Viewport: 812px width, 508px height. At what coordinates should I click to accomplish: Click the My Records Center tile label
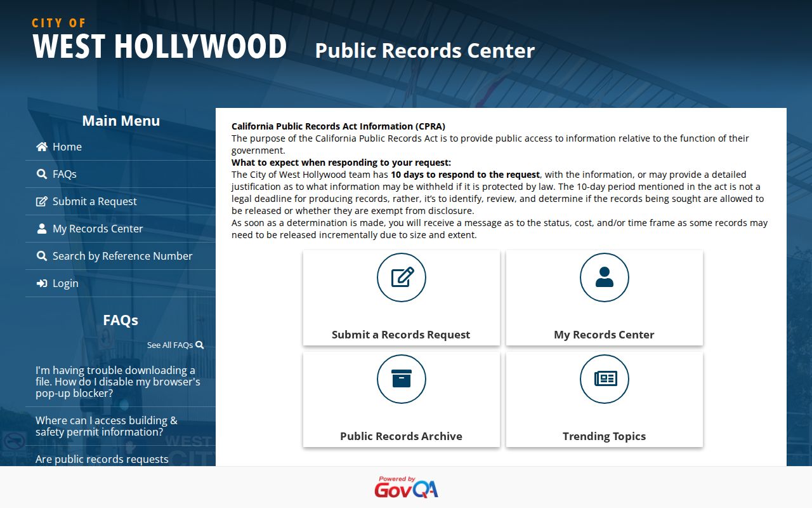pyautogui.click(x=604, y=335)
